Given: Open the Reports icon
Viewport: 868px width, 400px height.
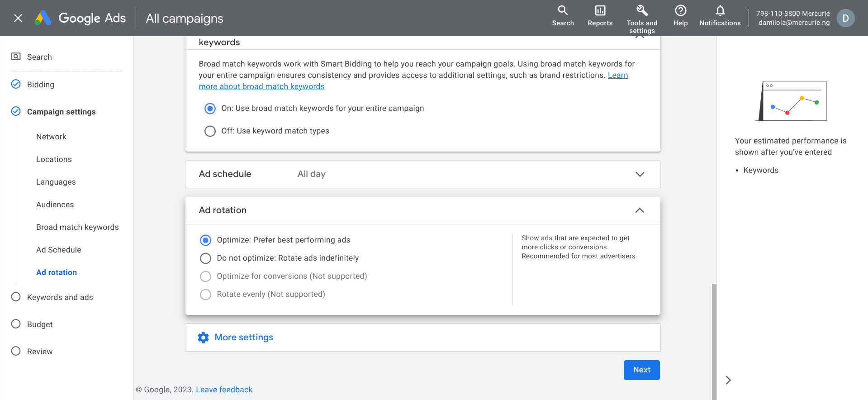Looking at the screenshot, I should [x=600, y=10].
